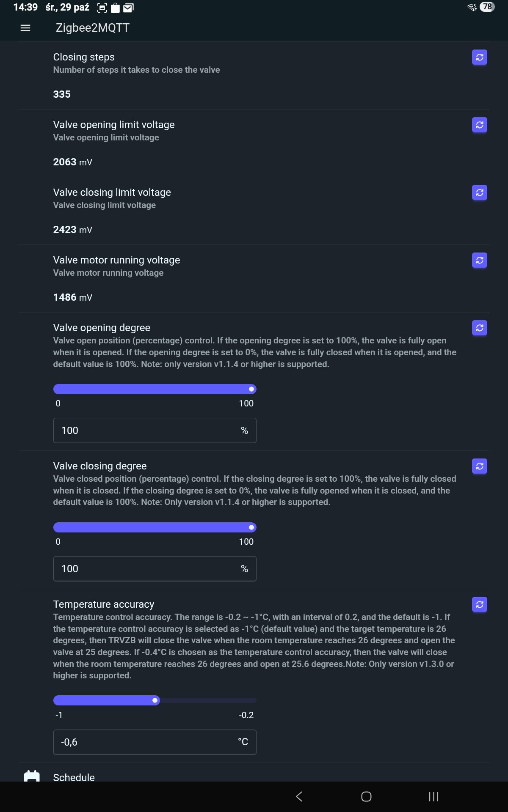Open the Zigbee2MQTT hamburger menu
The width and height of the screenshot is (508, 812).
point(25,28)
